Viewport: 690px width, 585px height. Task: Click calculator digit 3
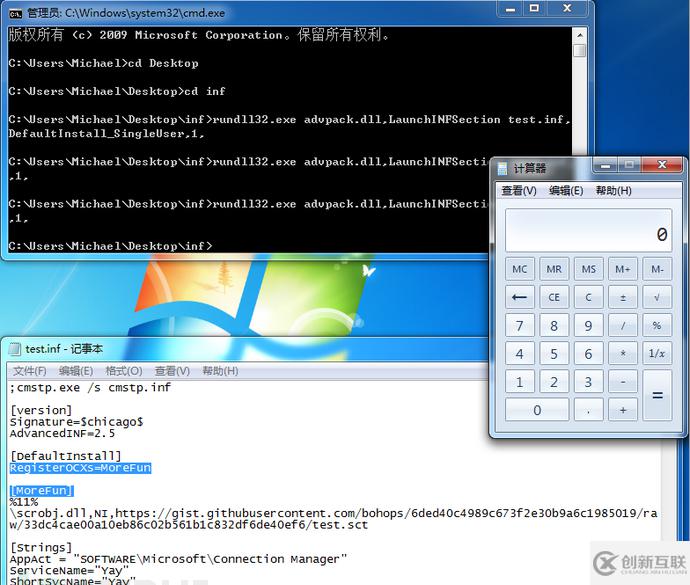588,382
